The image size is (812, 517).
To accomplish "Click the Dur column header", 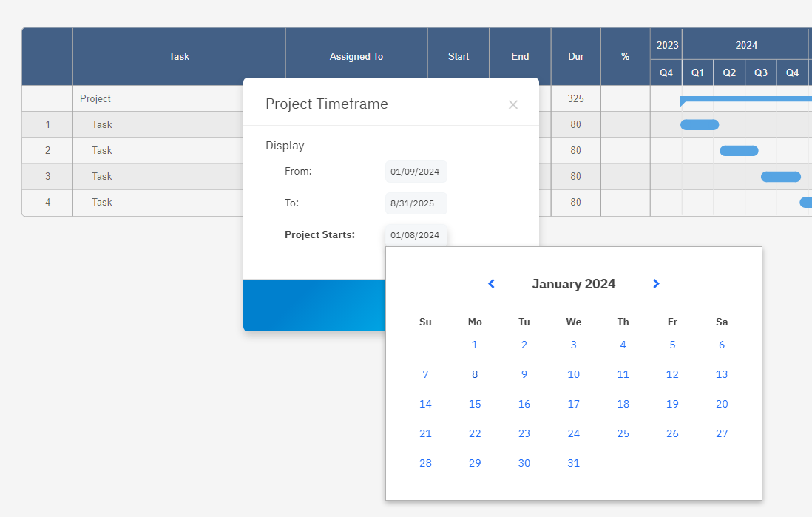I will pyautogui.click(x=575, y=56).
